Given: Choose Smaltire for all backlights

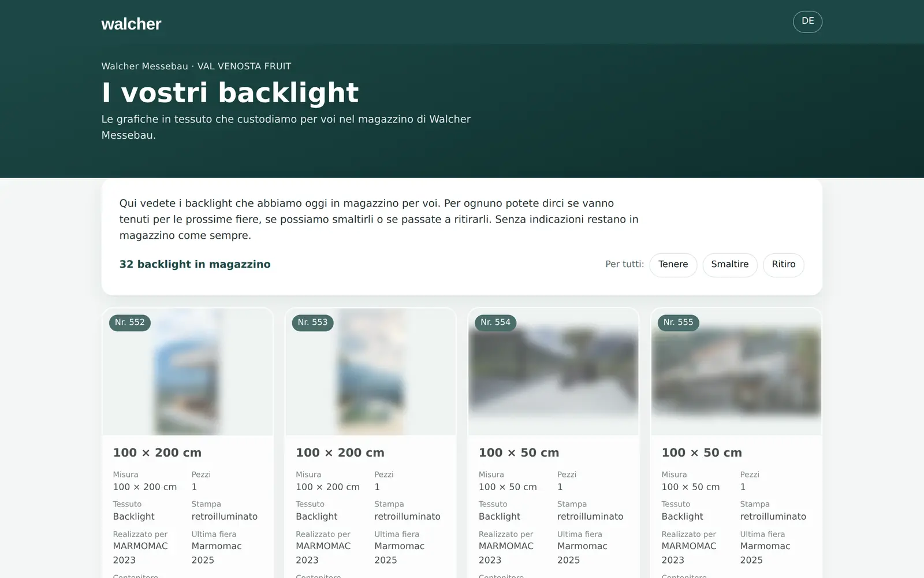Looking at the screenshot, I should pyautogui.click(x=729, y=265).
